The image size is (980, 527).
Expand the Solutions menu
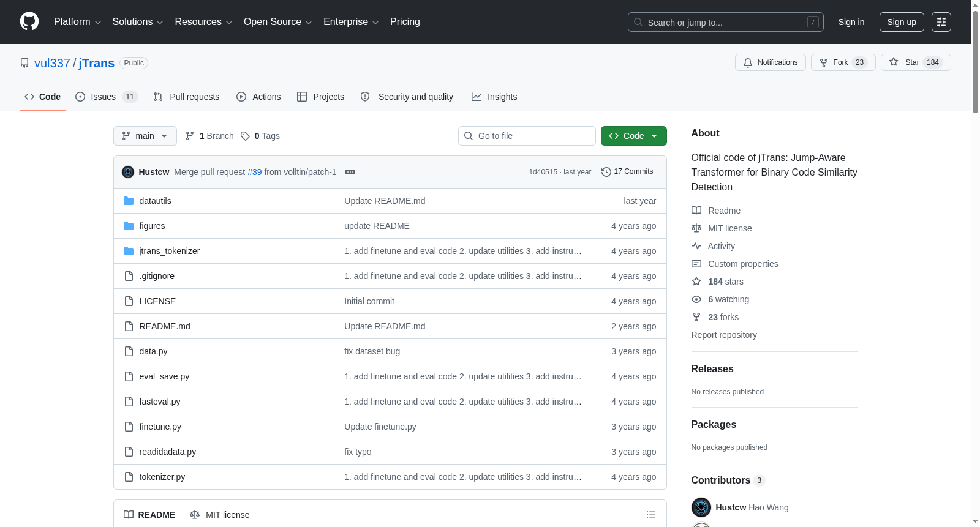click(x=138, y=22)
